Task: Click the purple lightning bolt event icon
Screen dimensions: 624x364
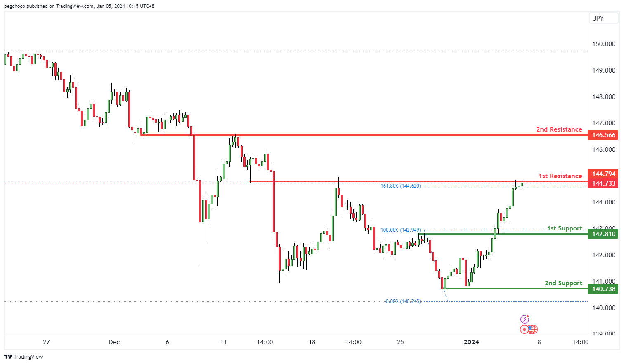Action: [525, 319]
